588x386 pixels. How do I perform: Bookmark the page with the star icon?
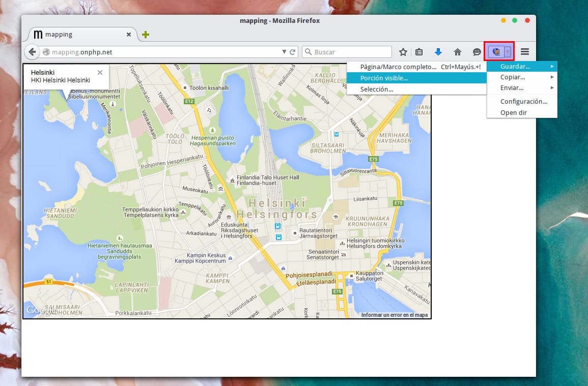coord(402,51)
